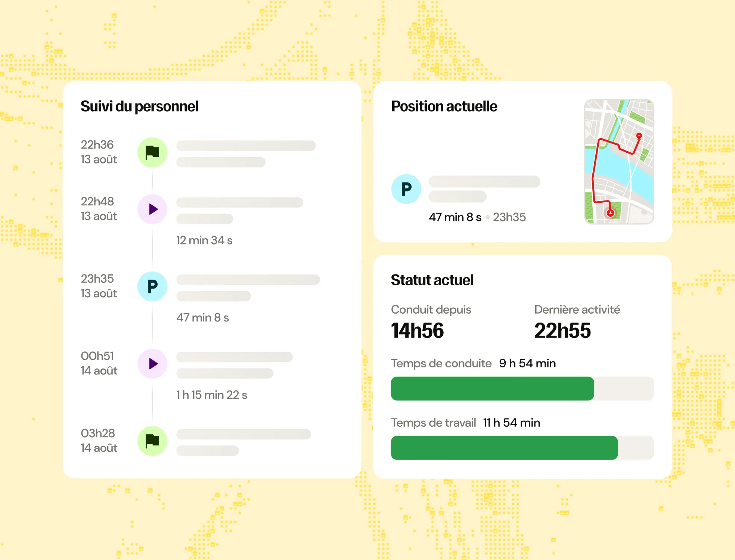Screen dimensions: 735x560
Task: Click the Temps de travail progress bar
Action: 522,448
